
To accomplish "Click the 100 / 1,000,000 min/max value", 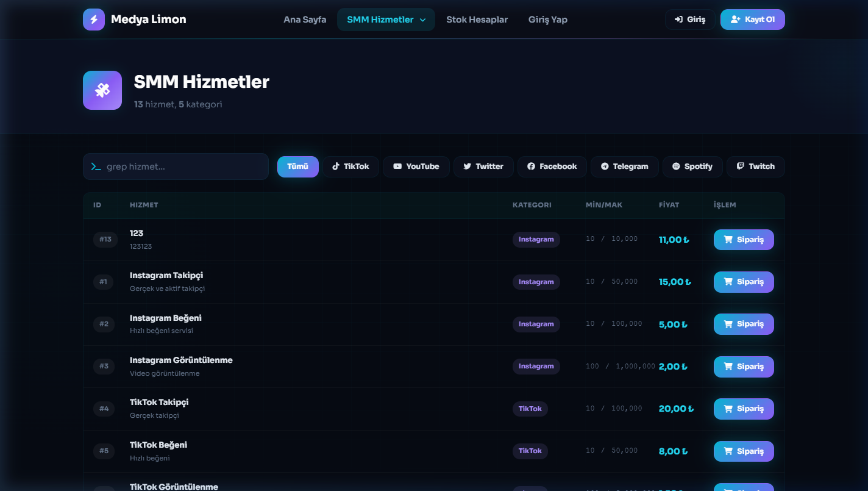I will 621,367.
